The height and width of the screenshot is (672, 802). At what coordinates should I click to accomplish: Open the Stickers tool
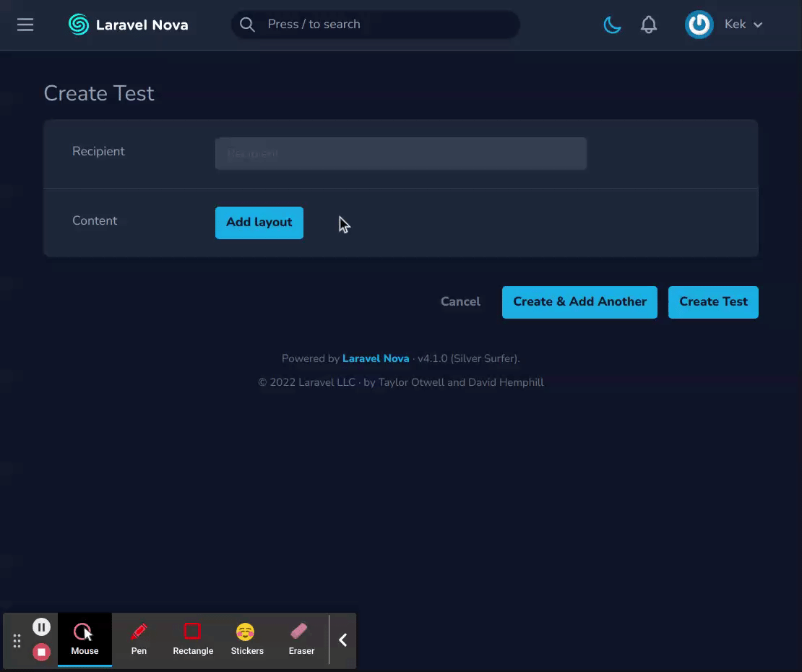coord(246,639)
